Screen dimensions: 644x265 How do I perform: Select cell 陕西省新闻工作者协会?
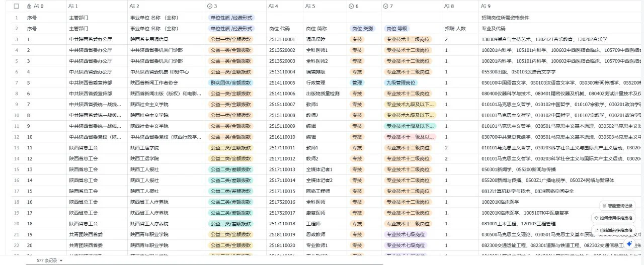point(166,82)
